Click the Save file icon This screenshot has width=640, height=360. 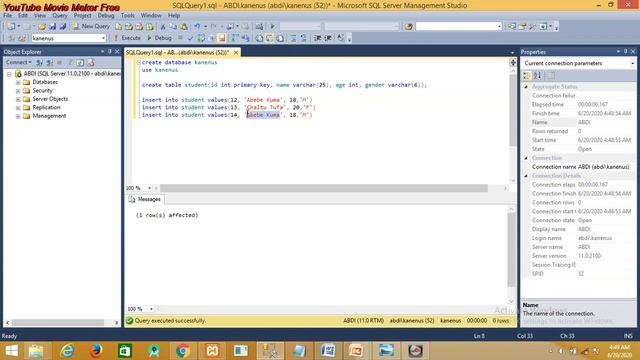[52, 26]
